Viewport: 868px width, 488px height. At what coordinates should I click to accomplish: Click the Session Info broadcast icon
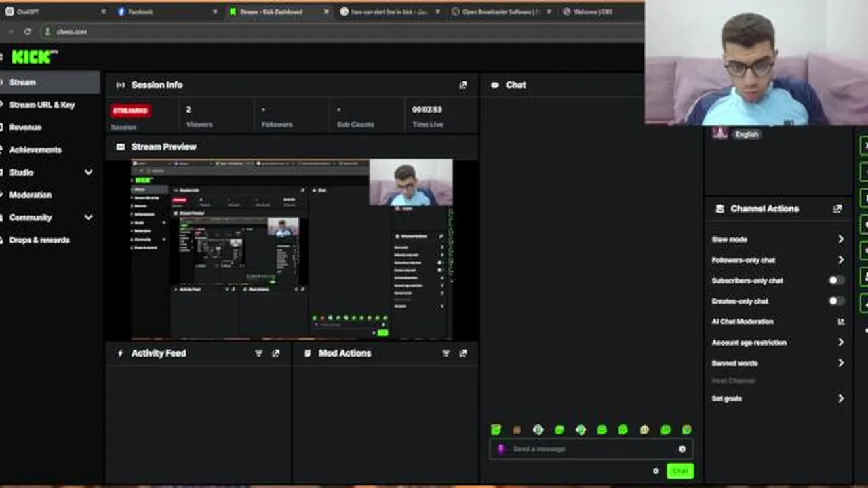click(120, 85)
